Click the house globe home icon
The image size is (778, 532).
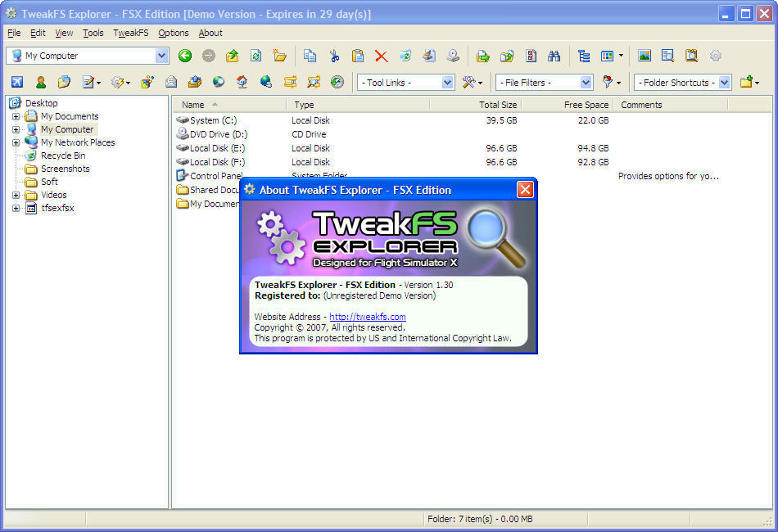coord(242,82)
